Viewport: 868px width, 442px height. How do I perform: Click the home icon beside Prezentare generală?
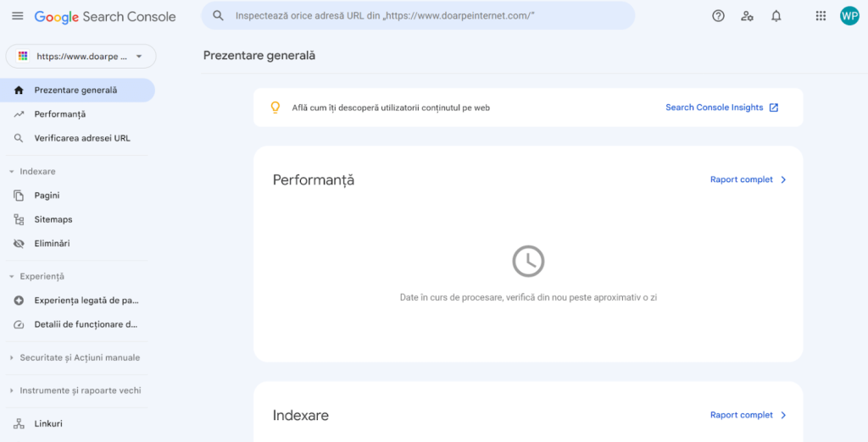(x=19, y=90)
